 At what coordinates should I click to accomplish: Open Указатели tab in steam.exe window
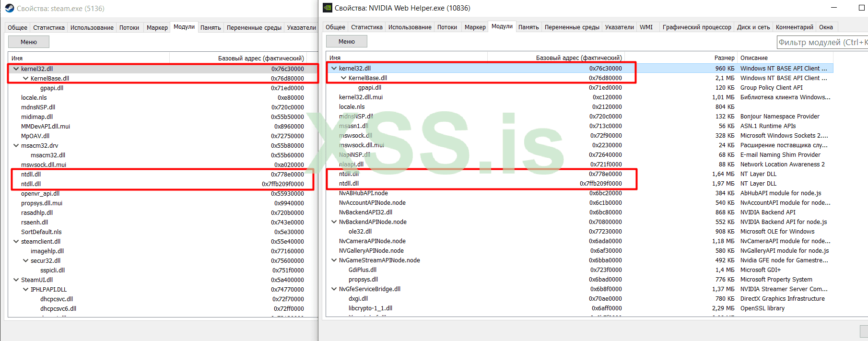click(x=301, y=27)
